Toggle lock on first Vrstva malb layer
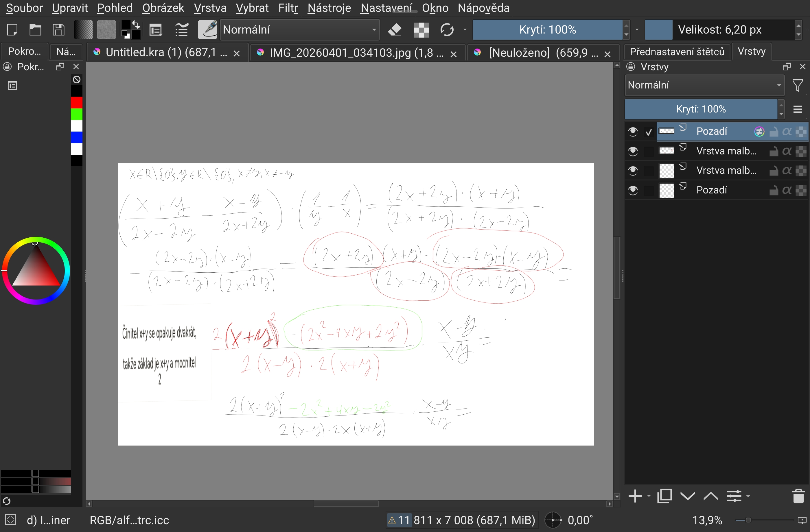 click(x=774, y=151)
